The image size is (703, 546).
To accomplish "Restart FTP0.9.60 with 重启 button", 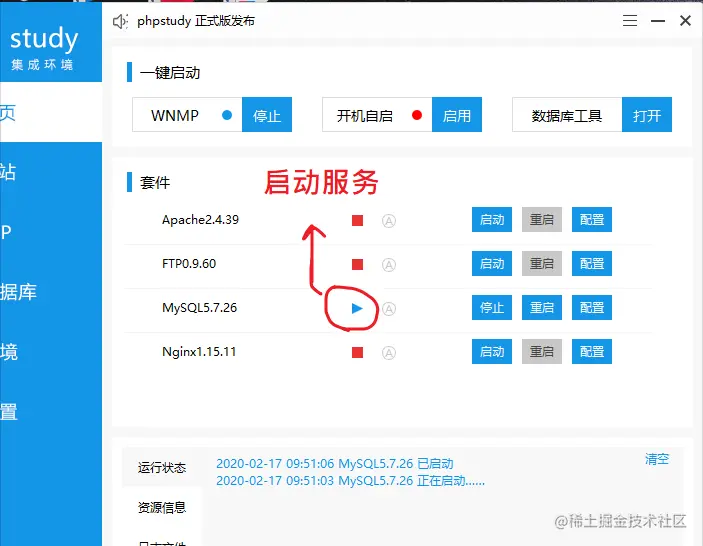I will click(542, 264).
